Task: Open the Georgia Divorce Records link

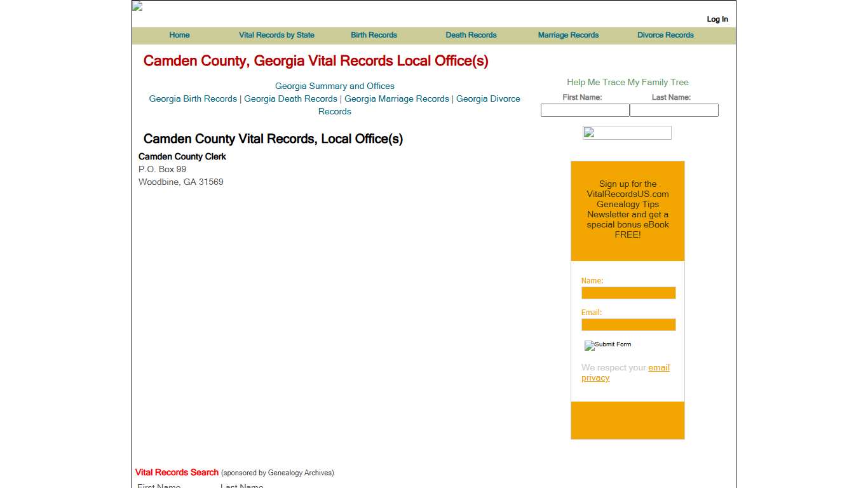Action: tap(487, 98)
